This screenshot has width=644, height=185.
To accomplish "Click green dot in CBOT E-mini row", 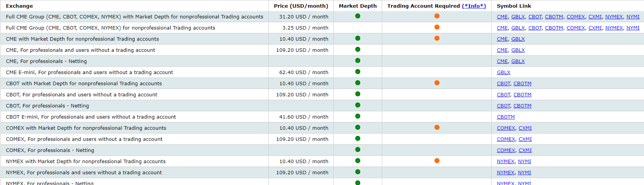I will [x=358, y=116].
